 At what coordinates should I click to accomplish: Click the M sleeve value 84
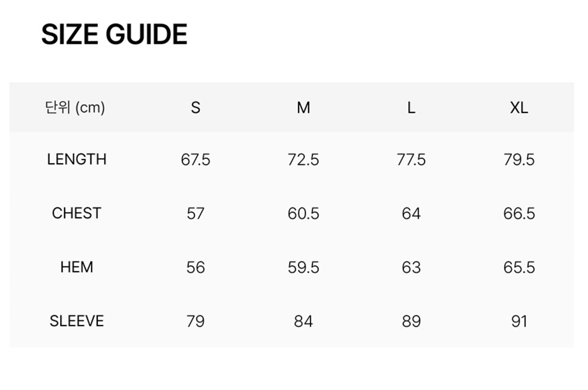pos(303,322)
